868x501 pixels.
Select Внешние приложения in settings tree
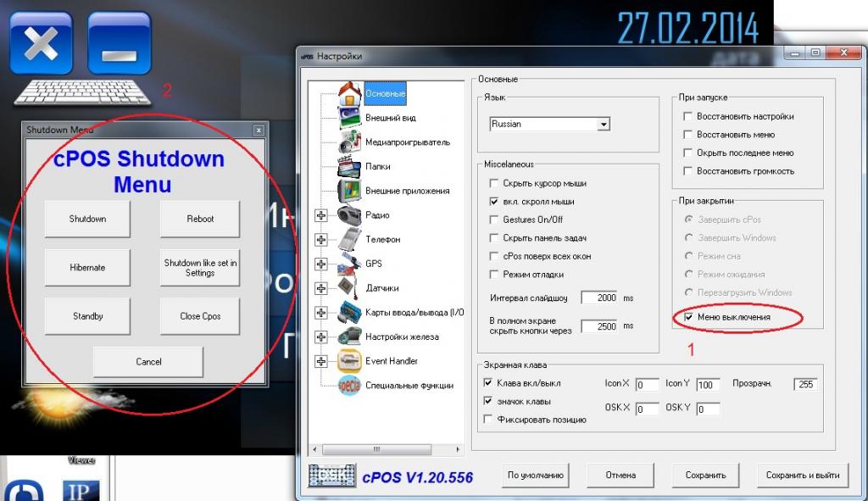(x=408, y=191)
